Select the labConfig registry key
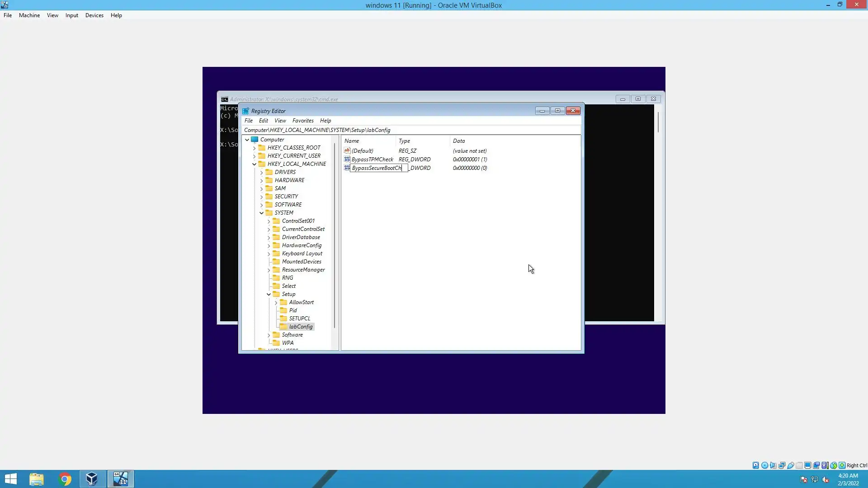This screenshot has height=488, width=868. pos(301,327)
